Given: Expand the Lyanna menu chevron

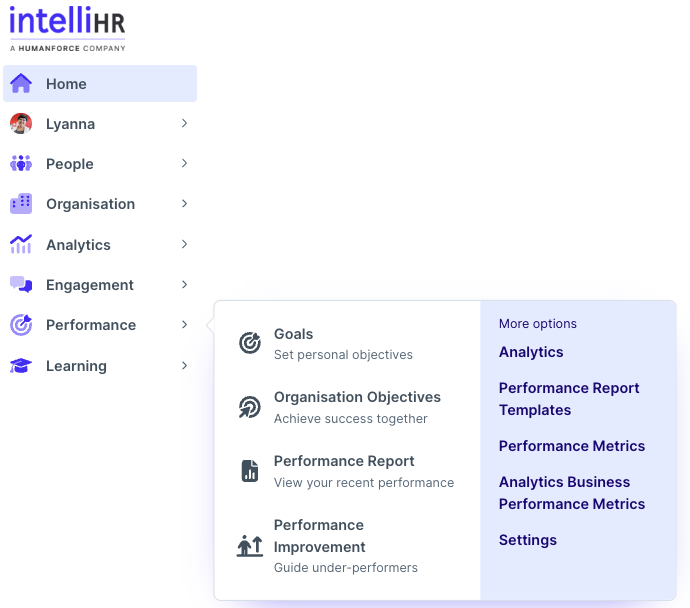Looking at the screenshot, I should (x=184, y=124).
